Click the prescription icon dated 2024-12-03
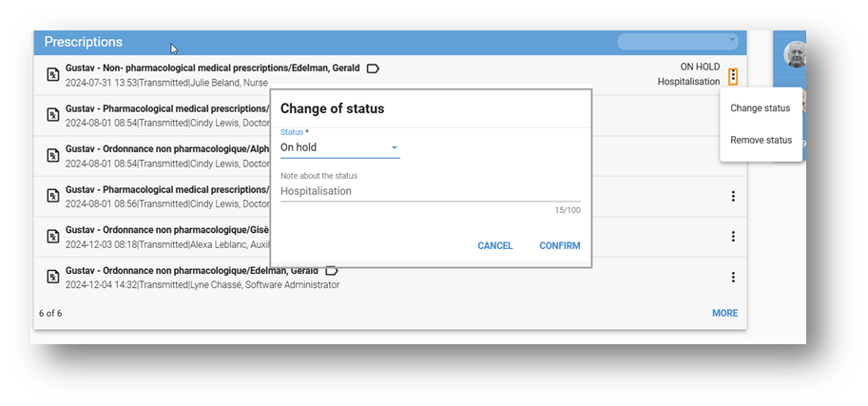The height and width of the screenshot is (406, 868). point(53,237)
